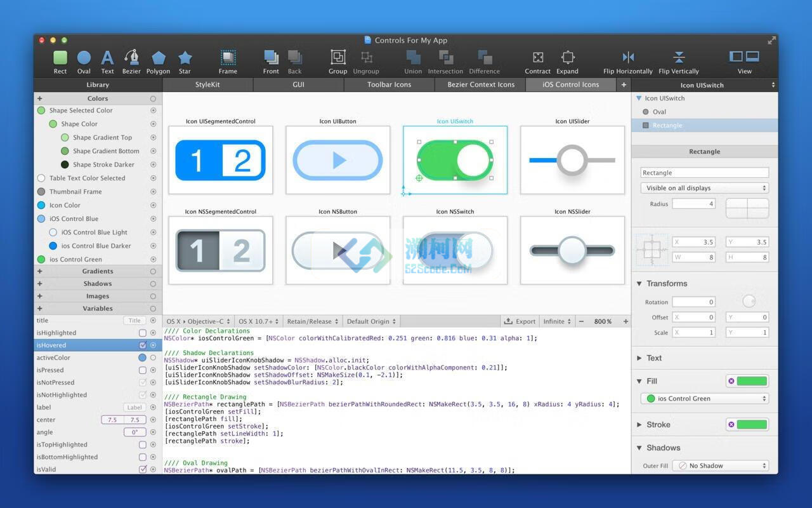Switch to the StyleKit tab
The image size is (812, 508).
pos(207,84)
